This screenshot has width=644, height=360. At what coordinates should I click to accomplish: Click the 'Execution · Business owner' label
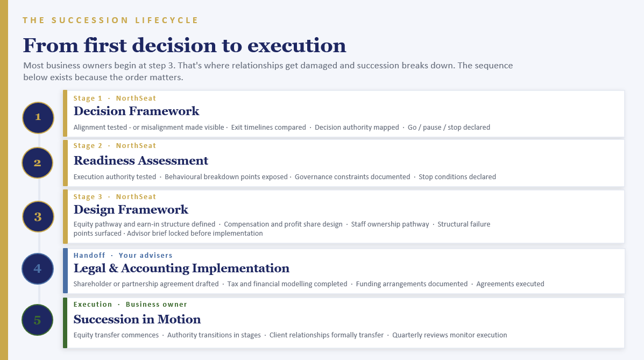tap(130, 305)
